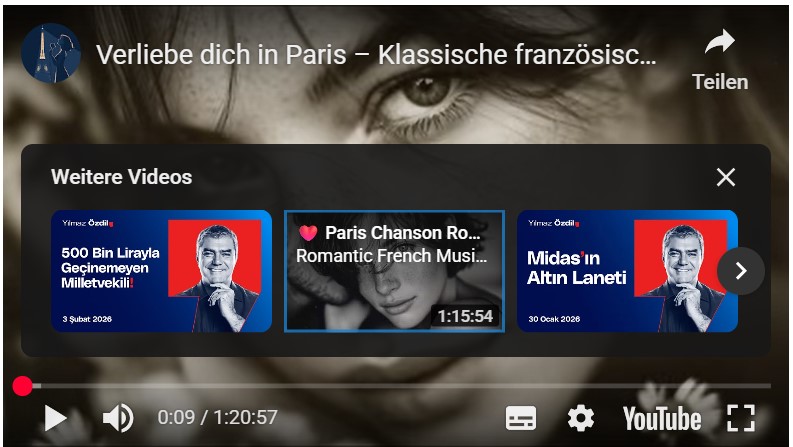The height and width of the screenshot is (447, 793).
Task: Click the red scrubber handle on the progress bar
Action: (22, 386)
